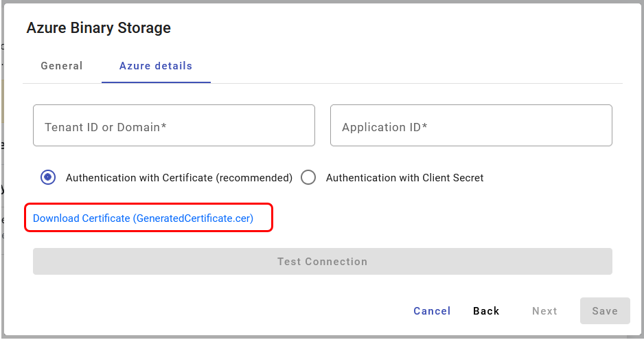Cancel the Azure Binary Storage dialog
This screenshot has width=644, height=340.
click(432, 311)
